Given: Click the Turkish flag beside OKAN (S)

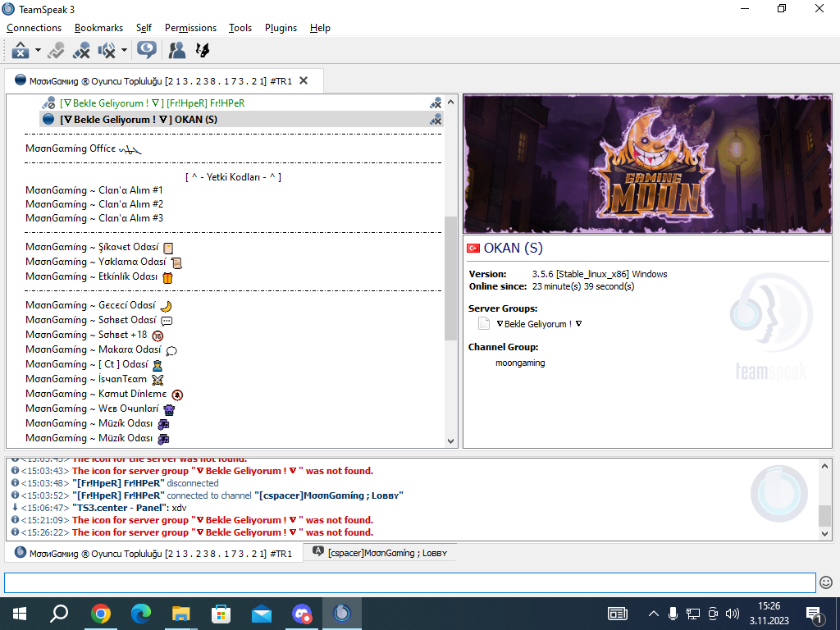Looking at the screenshot, I should pos(473,248).
